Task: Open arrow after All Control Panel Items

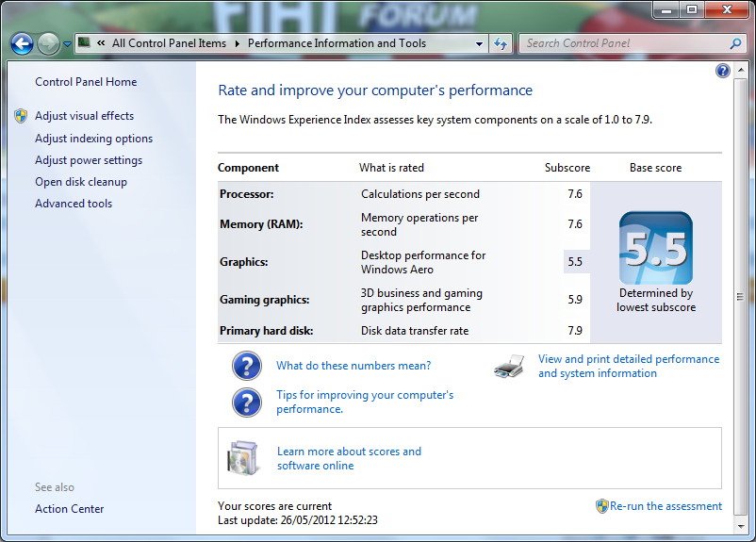Action: tap(237, 43)
